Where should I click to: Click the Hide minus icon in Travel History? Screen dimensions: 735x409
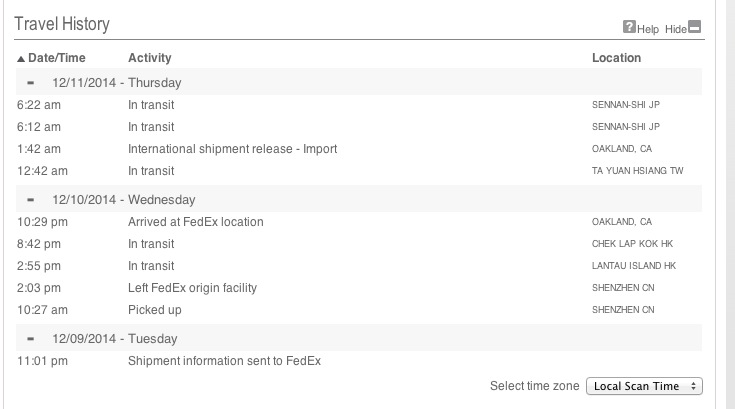pos(694,27)
